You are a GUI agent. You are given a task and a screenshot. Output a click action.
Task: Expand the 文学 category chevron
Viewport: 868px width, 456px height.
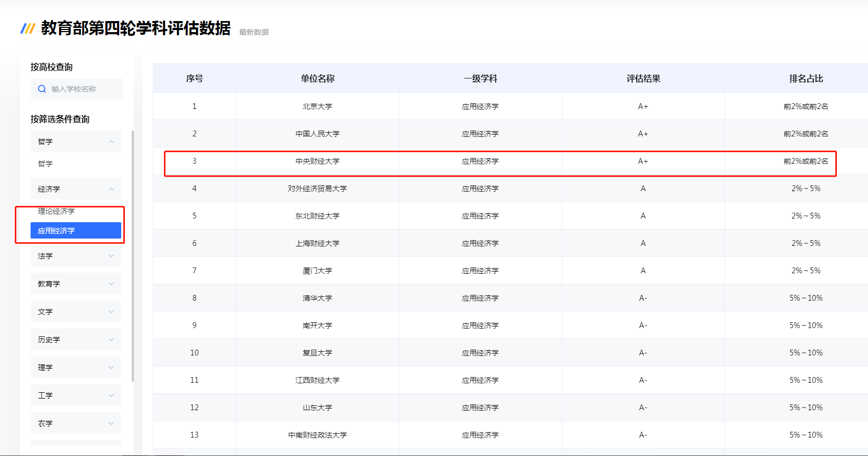click(111, 312)
